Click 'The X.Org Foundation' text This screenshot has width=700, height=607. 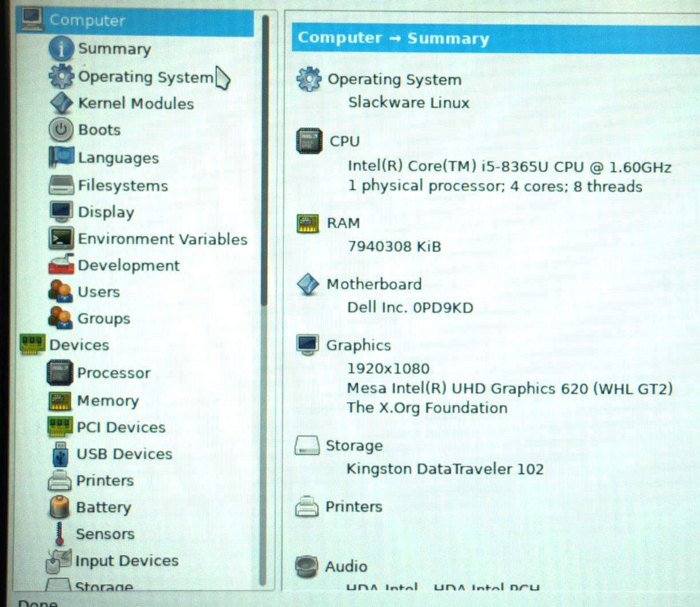coord(427,408)
